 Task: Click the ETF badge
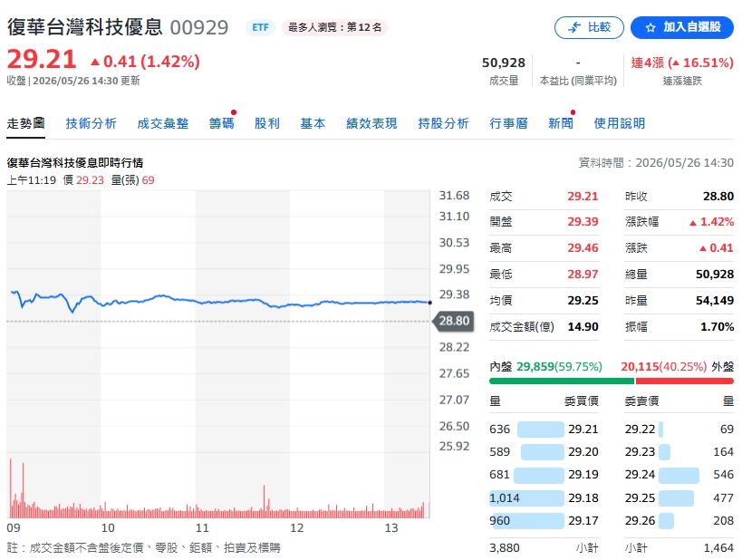pyautogui.click(x=260, y=27)
